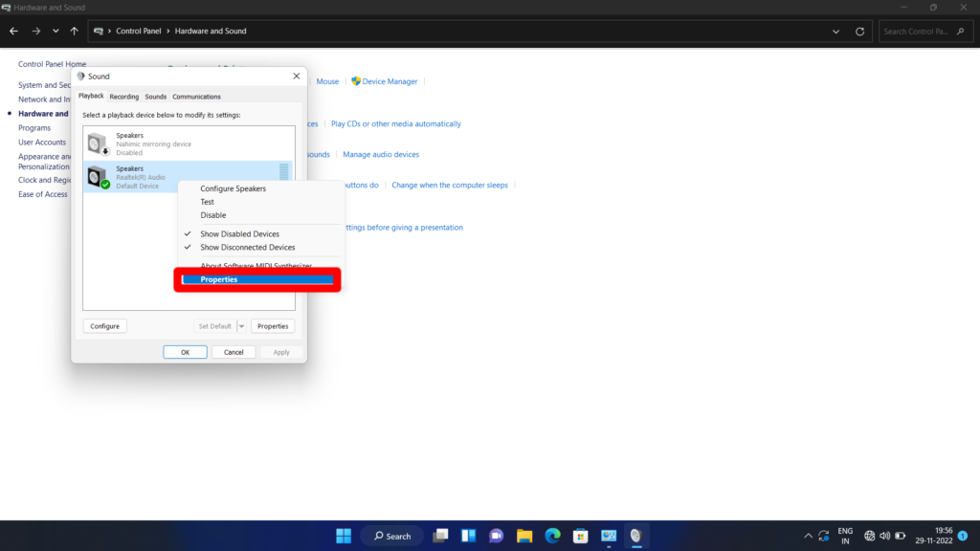The height and width of the screenshot is (551, 980).
Task: Select the Realtek Speakers device icon
Action: (x=97, y=175)
